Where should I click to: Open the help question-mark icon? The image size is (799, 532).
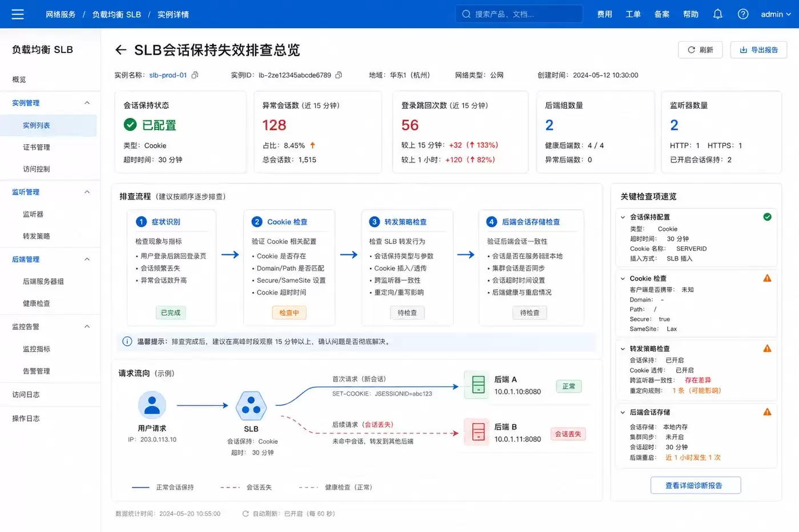click(743, 14)
